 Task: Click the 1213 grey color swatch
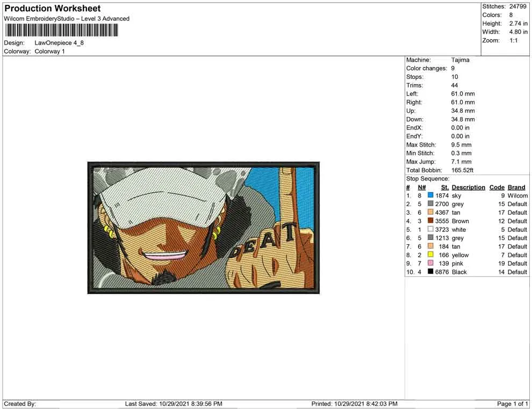pos(430,238)
